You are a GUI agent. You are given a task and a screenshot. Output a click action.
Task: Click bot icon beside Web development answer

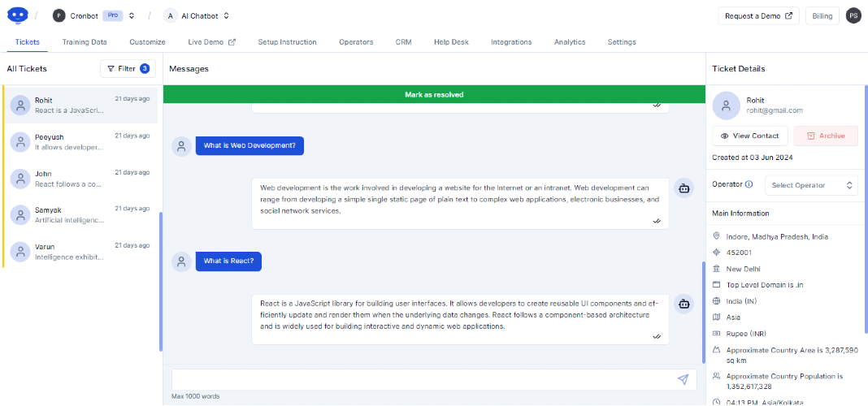click(684, 188)
